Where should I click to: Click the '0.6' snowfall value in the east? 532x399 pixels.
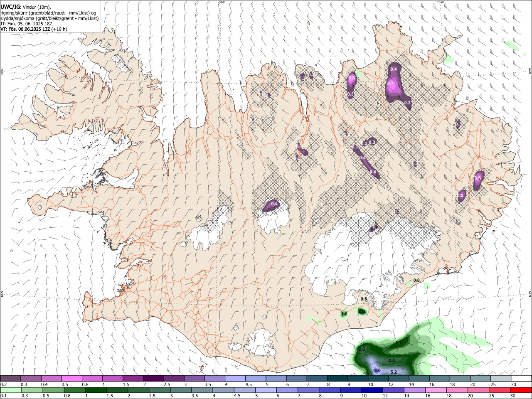coord(478,178)
